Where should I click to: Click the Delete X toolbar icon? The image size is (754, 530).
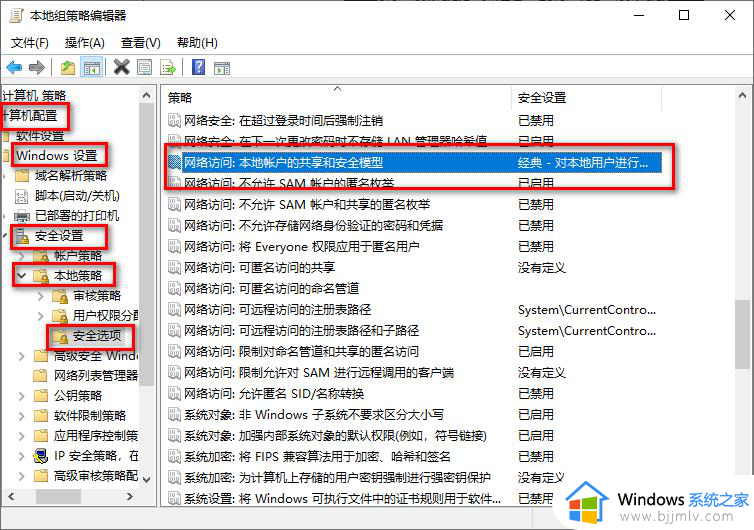[x=122, y=67]
